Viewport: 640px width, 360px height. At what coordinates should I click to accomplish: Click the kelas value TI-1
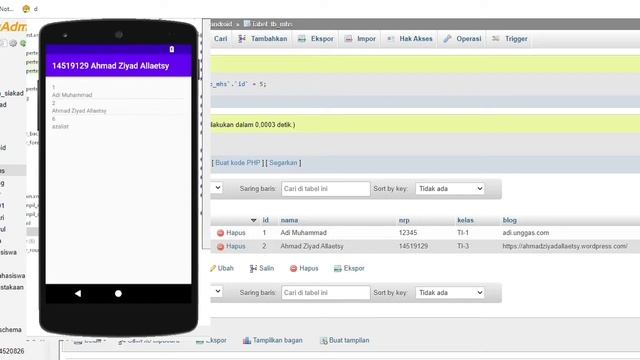[463, 233]
